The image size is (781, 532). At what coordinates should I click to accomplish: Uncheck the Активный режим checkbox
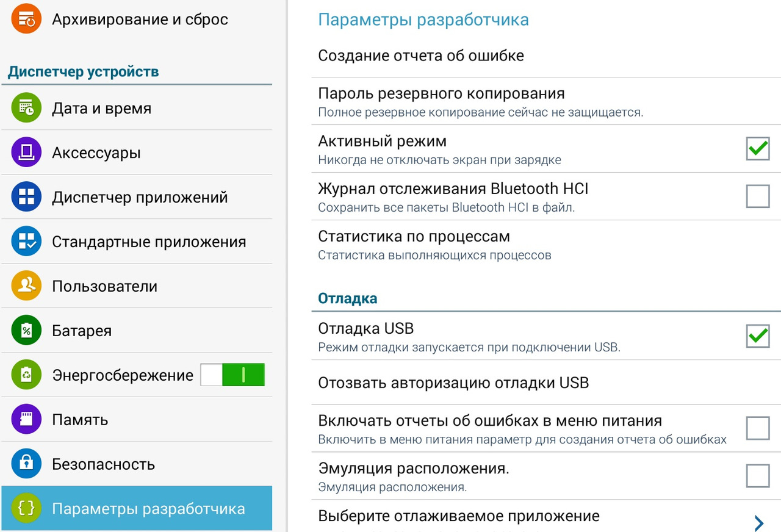758,148
